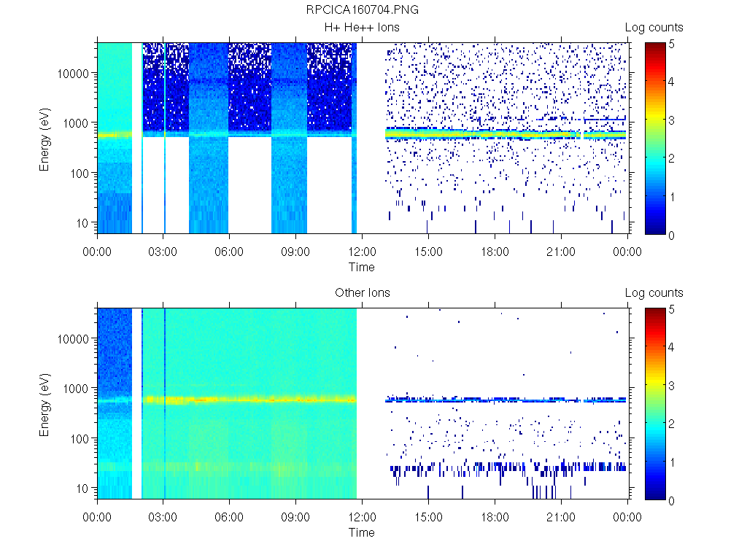Image resolution: width=747 pixels, height=560 pixels.
Task: Select the 21:00 time tick under H+ He++ plot
Action: [561, 252]
